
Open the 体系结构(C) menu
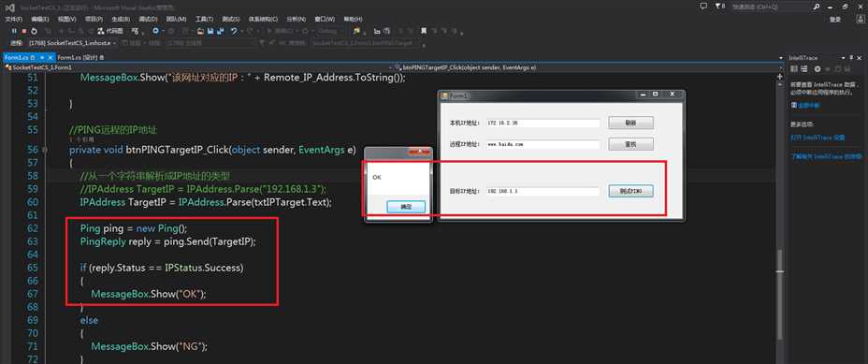(x=264, y=19)
